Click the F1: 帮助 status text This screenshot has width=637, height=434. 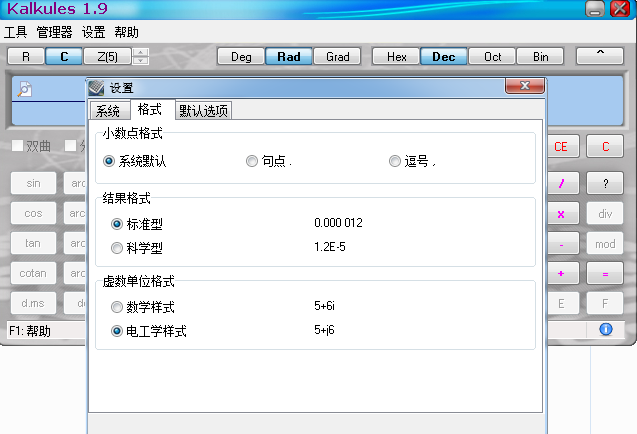tap(30, 331)
